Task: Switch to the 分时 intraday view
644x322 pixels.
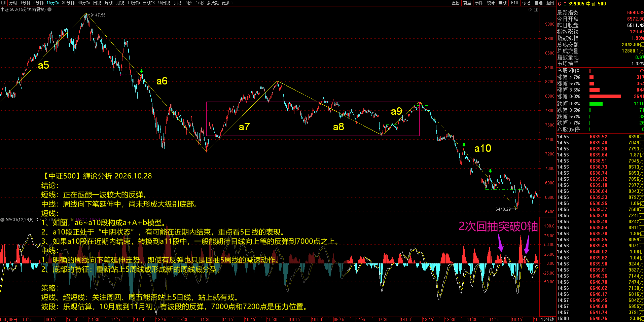Action: point(13,3)
